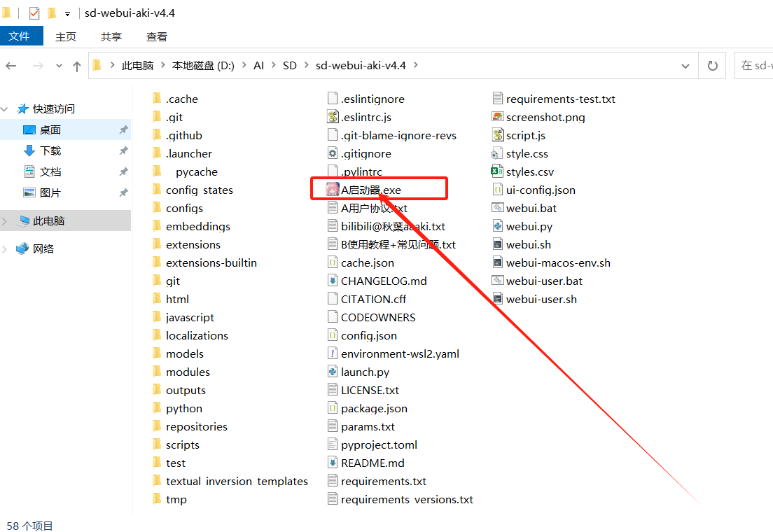Select the webui.py Python file icon
This screenshot has height=532, width=773.
(498, 226)
